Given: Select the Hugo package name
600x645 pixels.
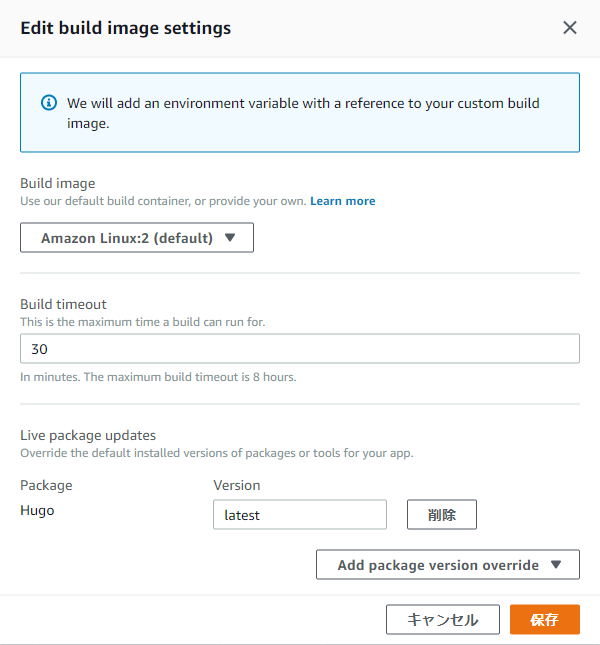Looking at the screenshot, I should click(x=37, y=510).
